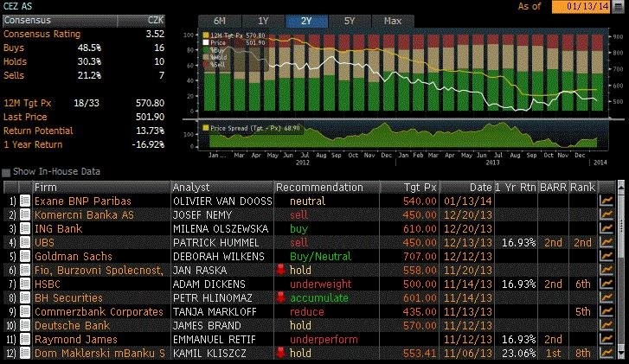Sort table by Analyst column header
Viewport: 629px width, 364px height.
tap(222, 188)
